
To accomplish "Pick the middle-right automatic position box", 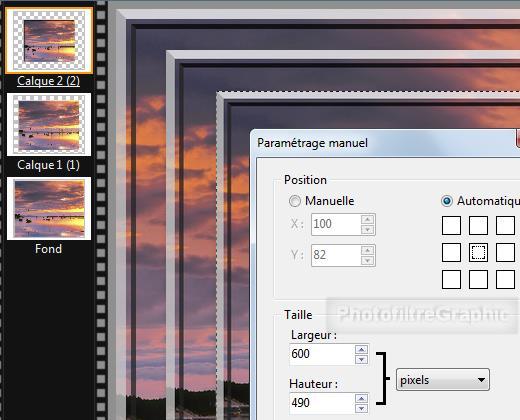I will pos(505,252).
